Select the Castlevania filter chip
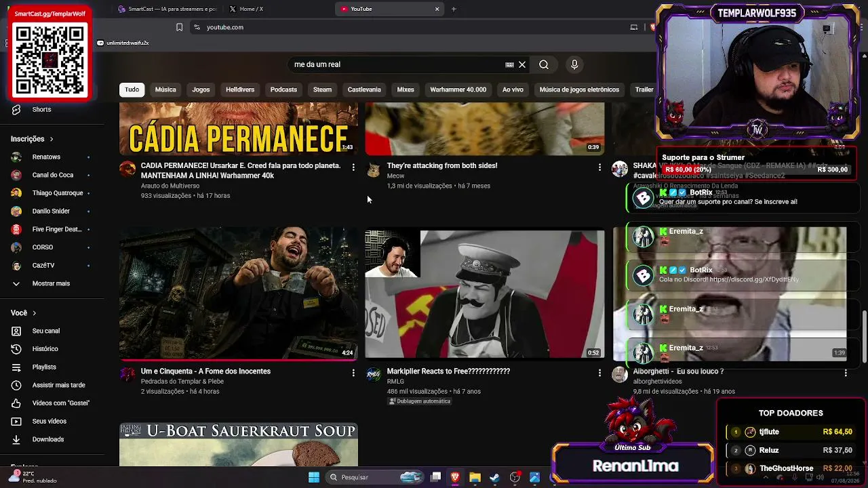This screenshot has height=488, width=868. pos(364,89)
